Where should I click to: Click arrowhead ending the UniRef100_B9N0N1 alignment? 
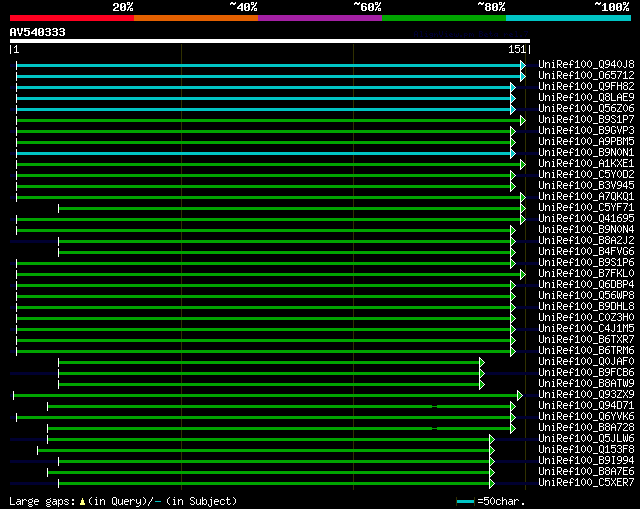point(513,153)
